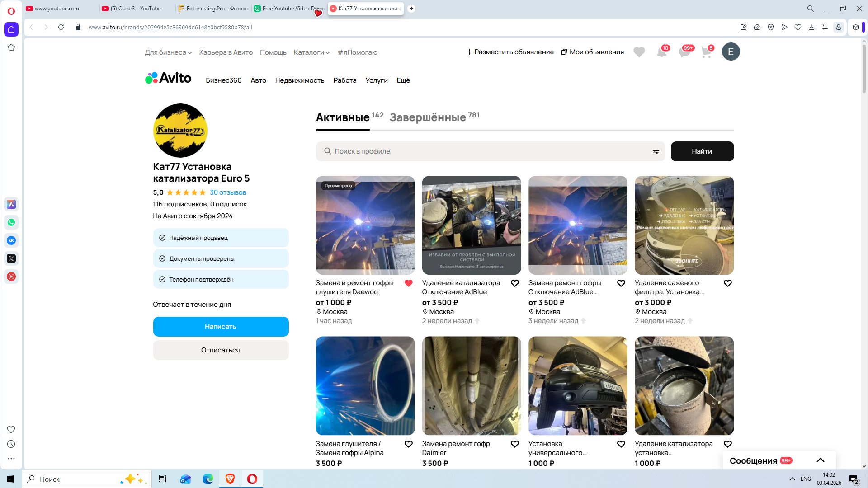Image resolution: width=868 pixels, height=488 pixels.
Task: Open search filter settings icon in profile search
Action: 656,152
